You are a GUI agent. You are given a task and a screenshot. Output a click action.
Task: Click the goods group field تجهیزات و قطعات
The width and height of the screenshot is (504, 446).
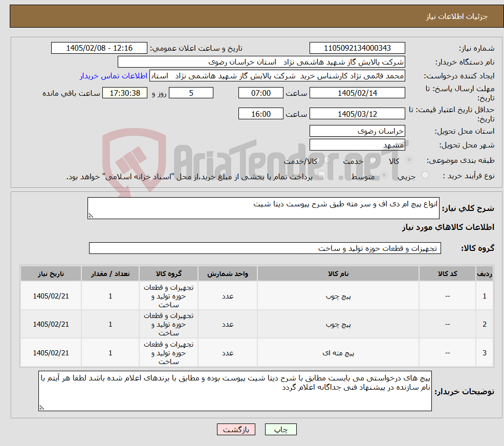point(265,248)
